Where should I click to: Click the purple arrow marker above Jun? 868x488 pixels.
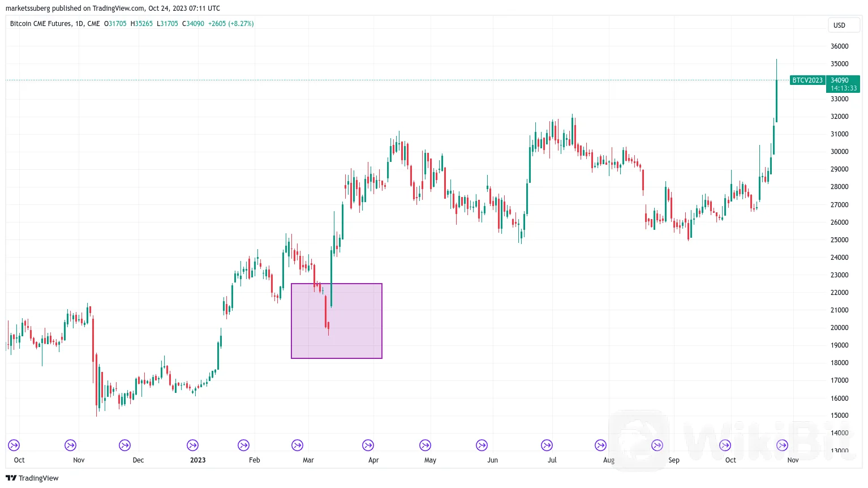pyautogui.click(x=482, y=445)
